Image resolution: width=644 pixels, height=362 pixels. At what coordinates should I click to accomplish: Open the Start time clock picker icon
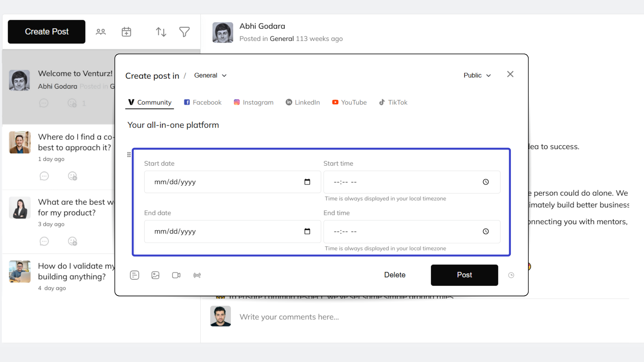486,182
